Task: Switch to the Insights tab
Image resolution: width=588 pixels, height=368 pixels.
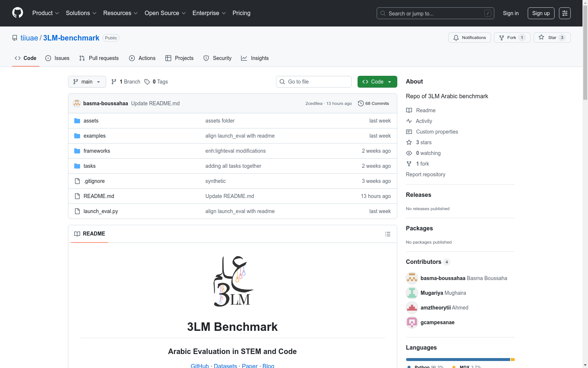Action: point(255,58)
